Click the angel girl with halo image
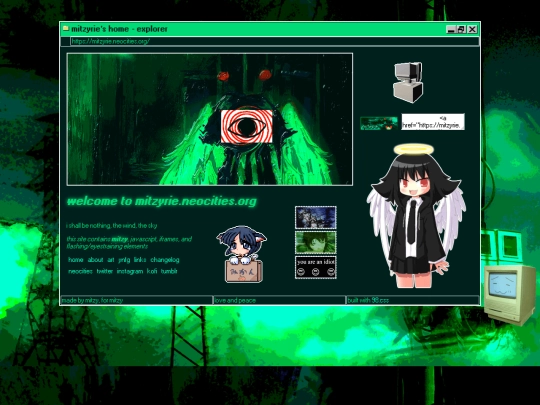Viewport: 540px width, 405px height. tap(416, 216)
